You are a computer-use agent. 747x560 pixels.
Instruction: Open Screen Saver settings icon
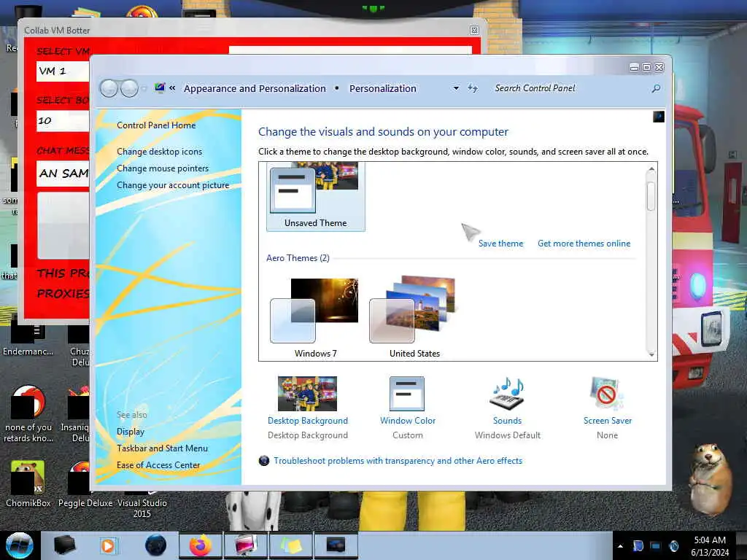[606, 393]
